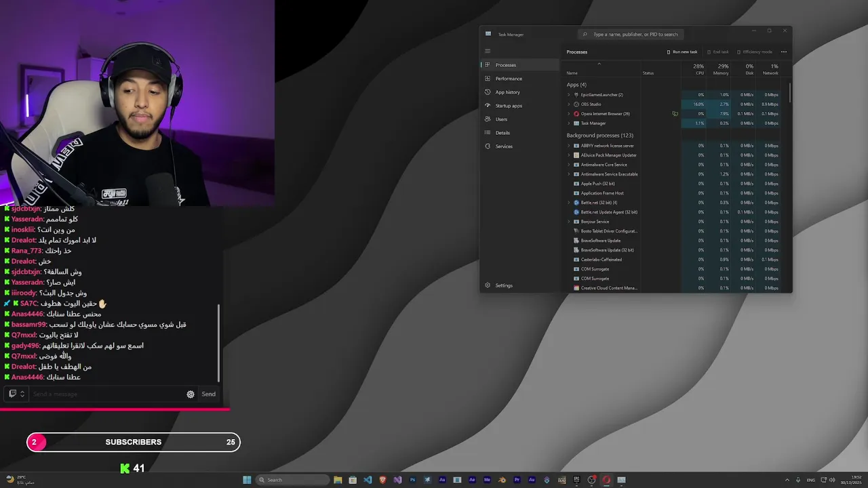Send the chat message
The width and height of the screenshot is (868, 488).
click(208, 394)
